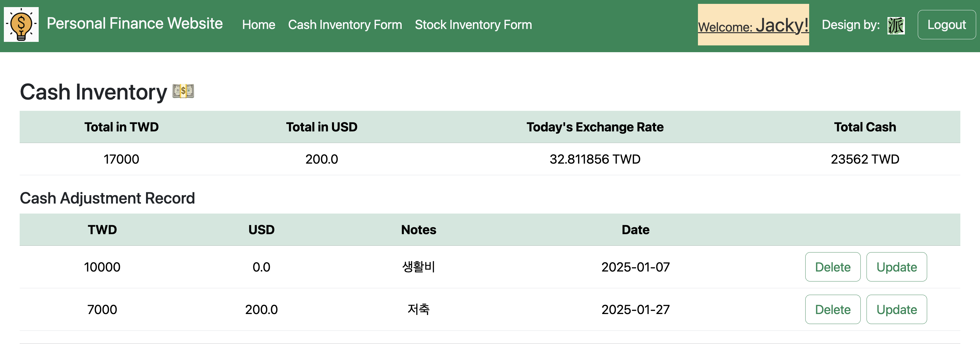Click the Design by: label
The width and height of the screenshot is (980, 353).
click(851, 25)
